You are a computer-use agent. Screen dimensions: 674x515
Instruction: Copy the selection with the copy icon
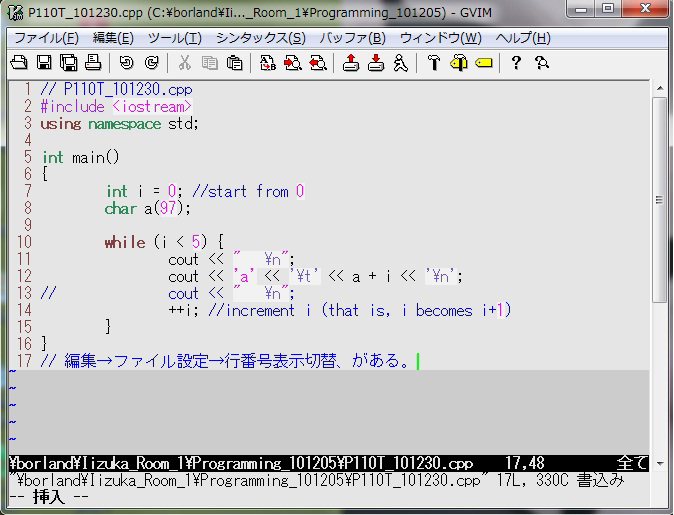(209, 63)
